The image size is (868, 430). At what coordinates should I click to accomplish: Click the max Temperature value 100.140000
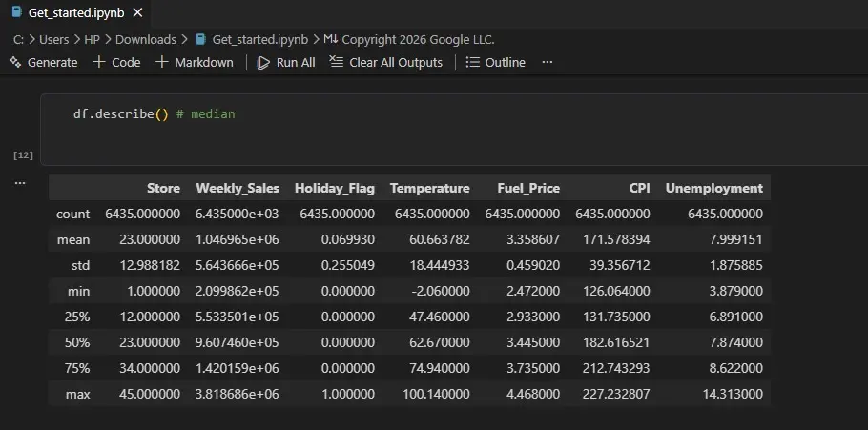tap(436, 394)
